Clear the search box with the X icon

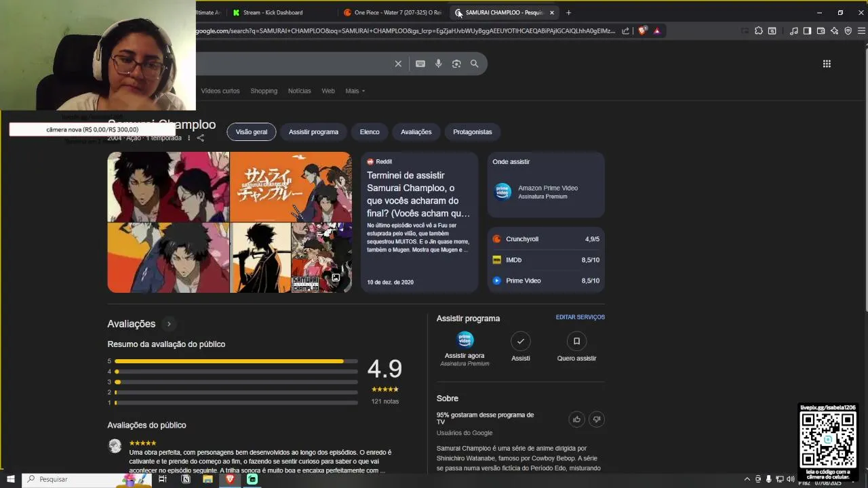[x=398, y=64]
